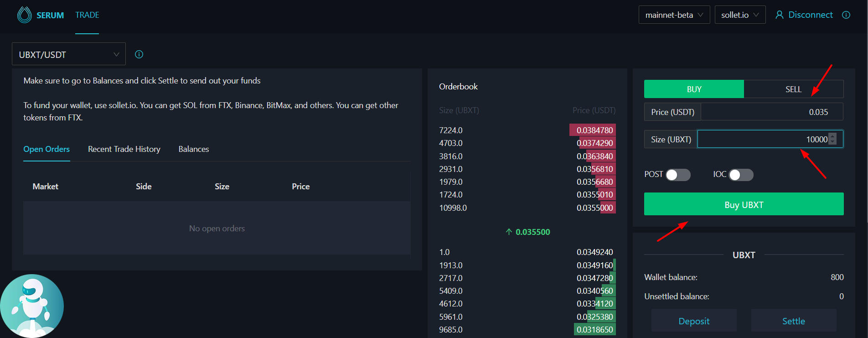Click orderbook size 1724.0

pyautogui.click(x=451, y=194)
